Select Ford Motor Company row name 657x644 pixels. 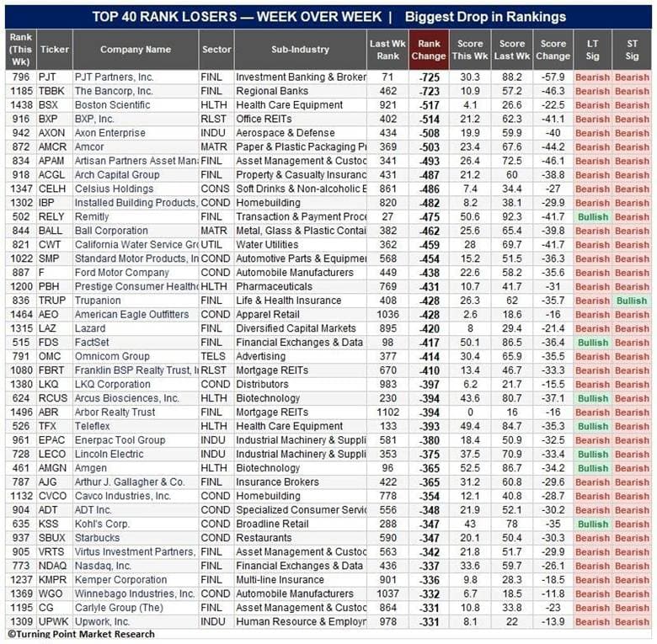coord(121,273)
